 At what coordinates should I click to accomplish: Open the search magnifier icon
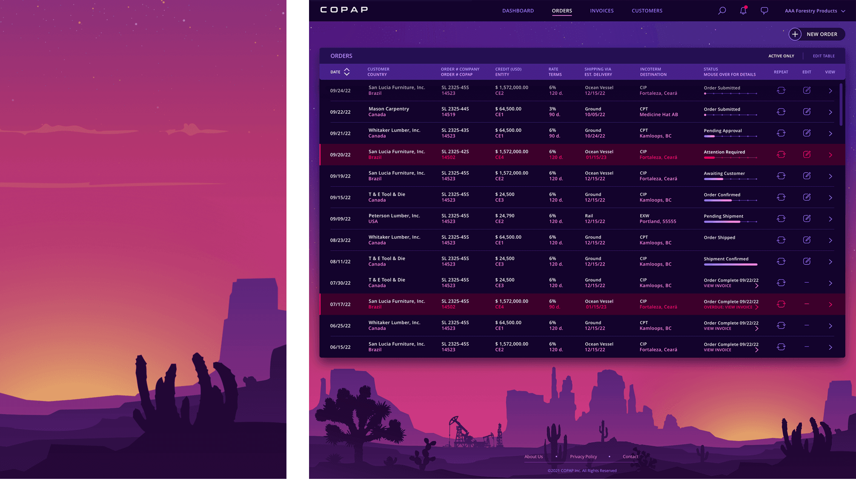[x=722, y=11]
